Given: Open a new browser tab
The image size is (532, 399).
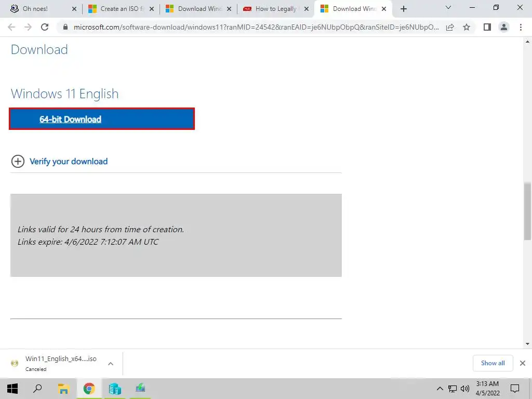Looking at the screenshot, I should tap(403, 9).
